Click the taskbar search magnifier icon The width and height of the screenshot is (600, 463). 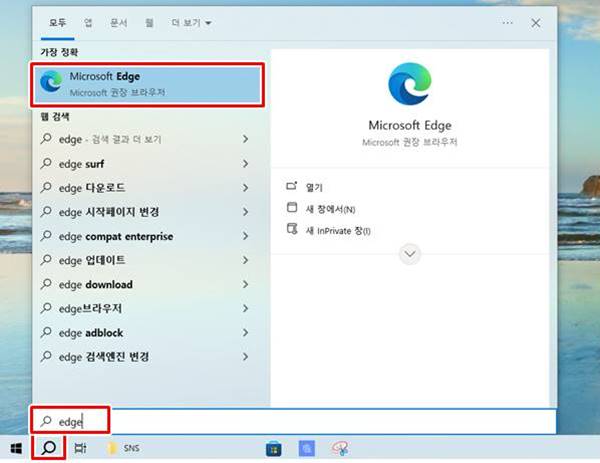pyautogui.click(x=49, y=447)
